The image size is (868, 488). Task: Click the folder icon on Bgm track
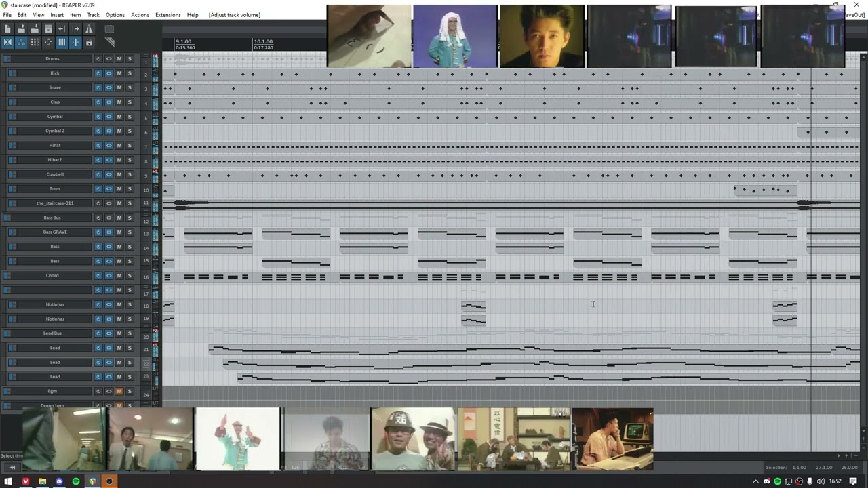coord(7,391)
